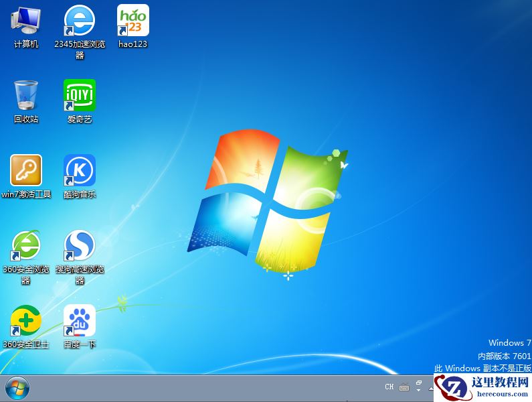Open the Windows Start button
Image resolution: width=532 pixels, height=402 pixels.
17,389
